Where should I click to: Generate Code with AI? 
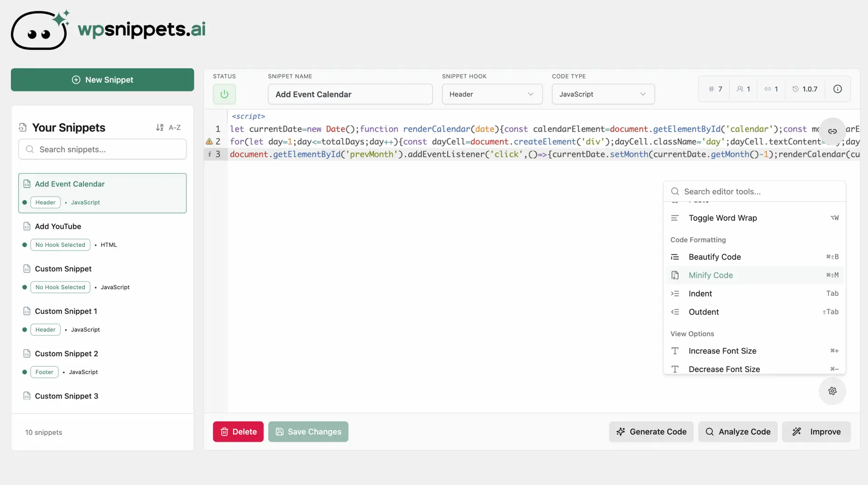pos(651,432)
